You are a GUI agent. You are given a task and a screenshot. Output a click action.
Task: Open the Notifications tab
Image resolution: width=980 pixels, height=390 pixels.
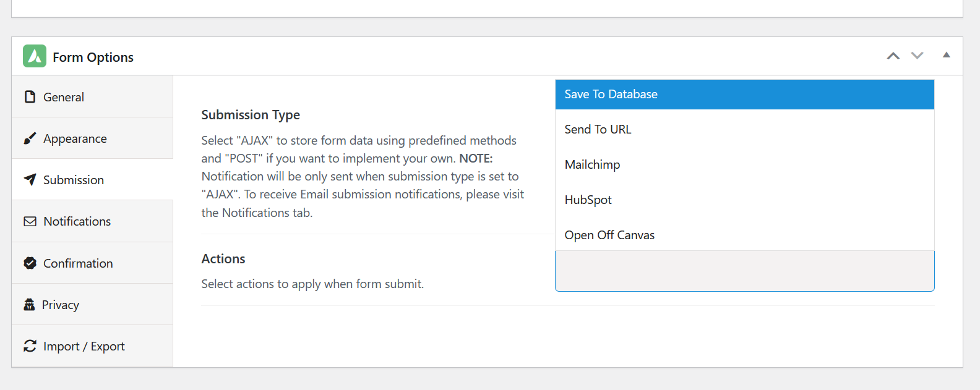(77, 221)
